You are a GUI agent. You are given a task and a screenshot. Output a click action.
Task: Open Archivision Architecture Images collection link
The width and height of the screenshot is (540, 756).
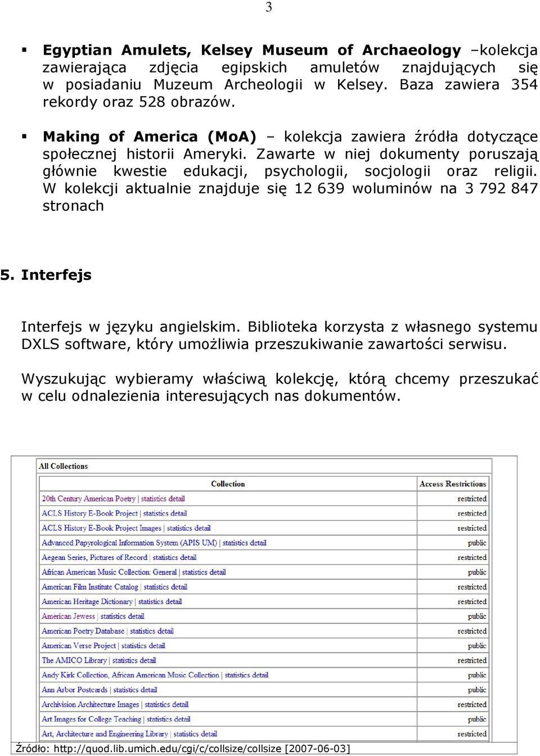91,704
